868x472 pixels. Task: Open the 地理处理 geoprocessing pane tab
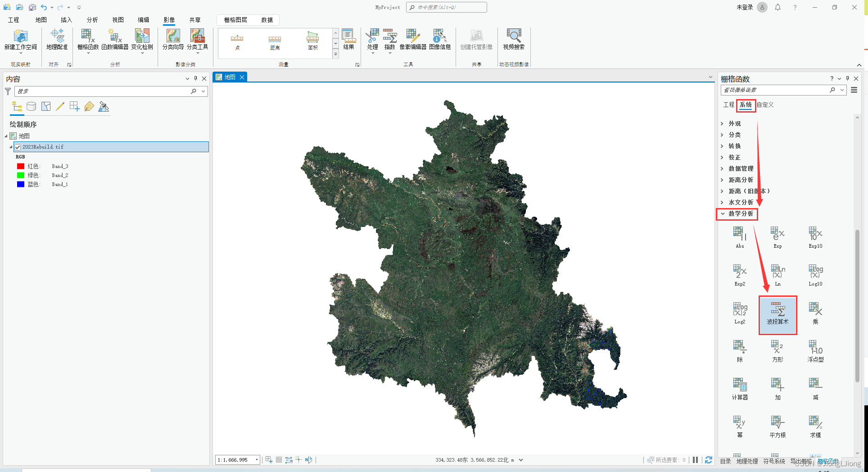[747, 461]
